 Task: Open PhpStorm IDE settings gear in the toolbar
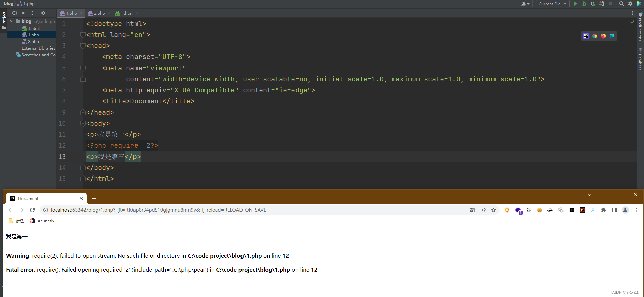[x=630, y=4]
